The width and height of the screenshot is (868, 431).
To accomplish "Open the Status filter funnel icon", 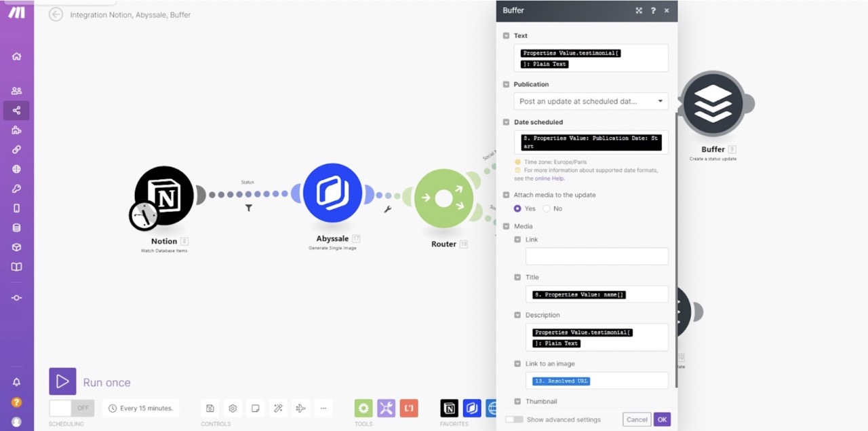I will [x=249, y=208].
